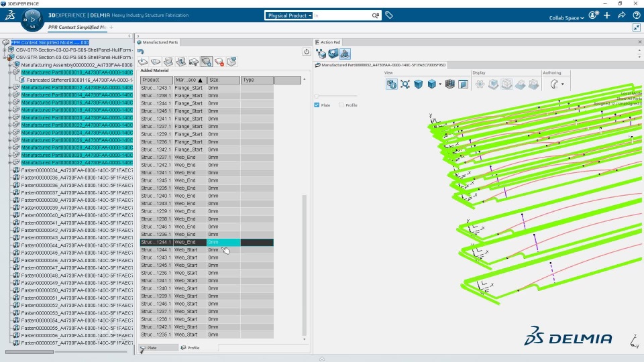Open the Authoring icon dropdown arrow
Image resolution: width=644 pixels, height=362 pixels.
click(x=562, y=84)
